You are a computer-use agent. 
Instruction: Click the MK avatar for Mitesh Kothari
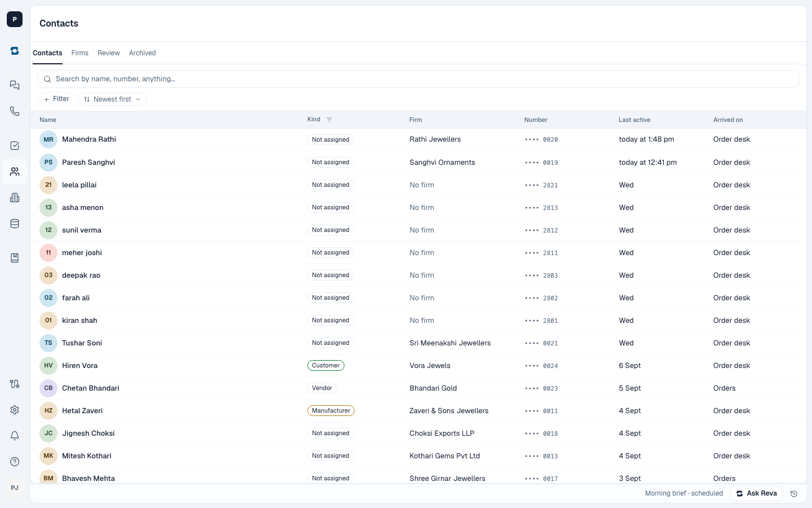click(x=48, y=456)
